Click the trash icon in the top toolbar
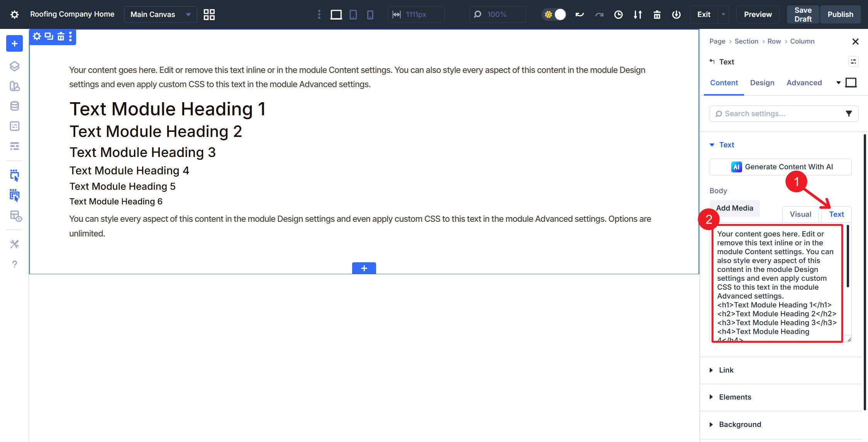Screen dimensions: 868x442 pyautogui.click(x=657, y=15)
